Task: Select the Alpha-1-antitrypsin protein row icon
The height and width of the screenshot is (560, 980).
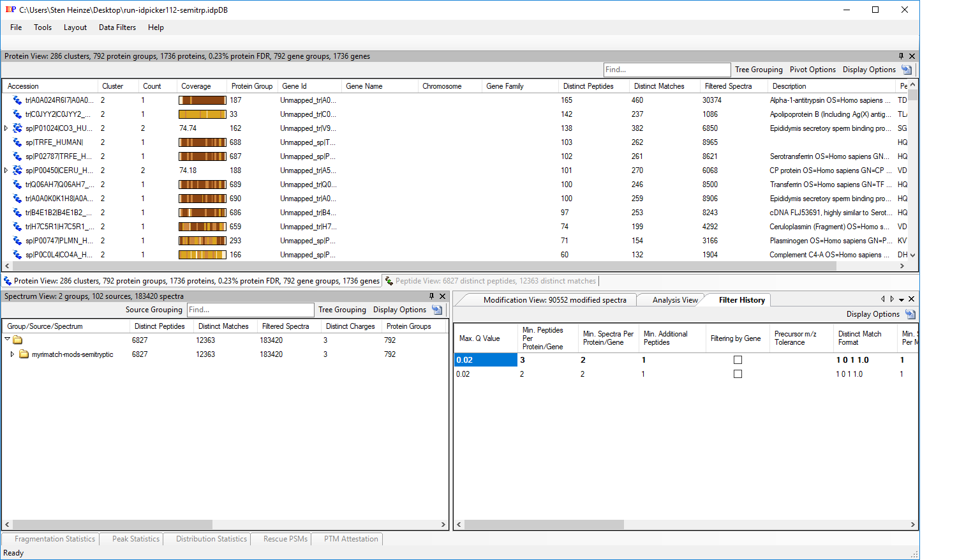Action: pyautogui.click(x=17, y=100)
